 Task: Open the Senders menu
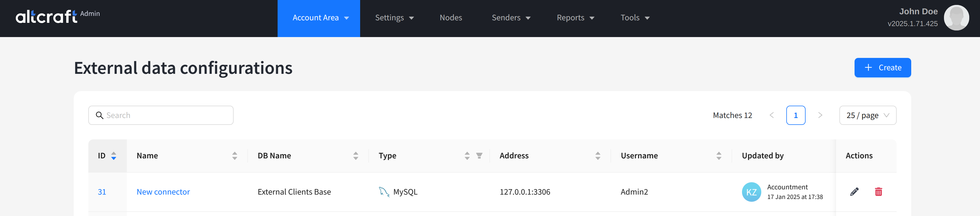click(x=511, y=18)
